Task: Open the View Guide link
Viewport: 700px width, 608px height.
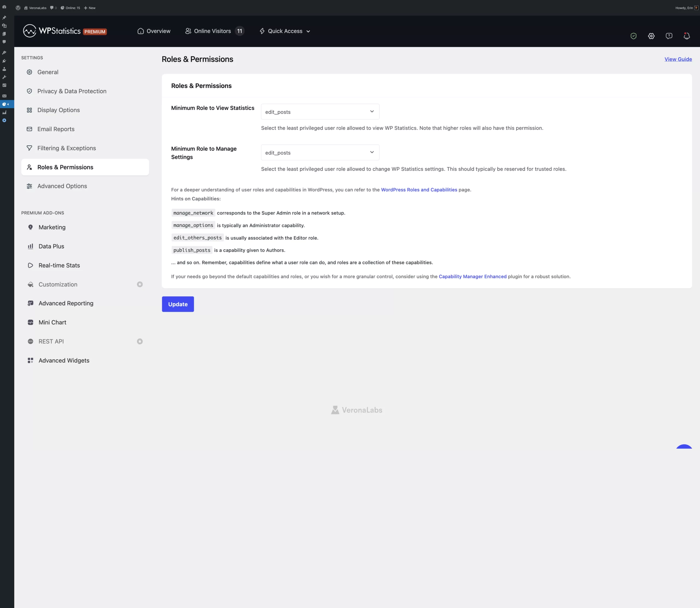Action: [678, 59]
